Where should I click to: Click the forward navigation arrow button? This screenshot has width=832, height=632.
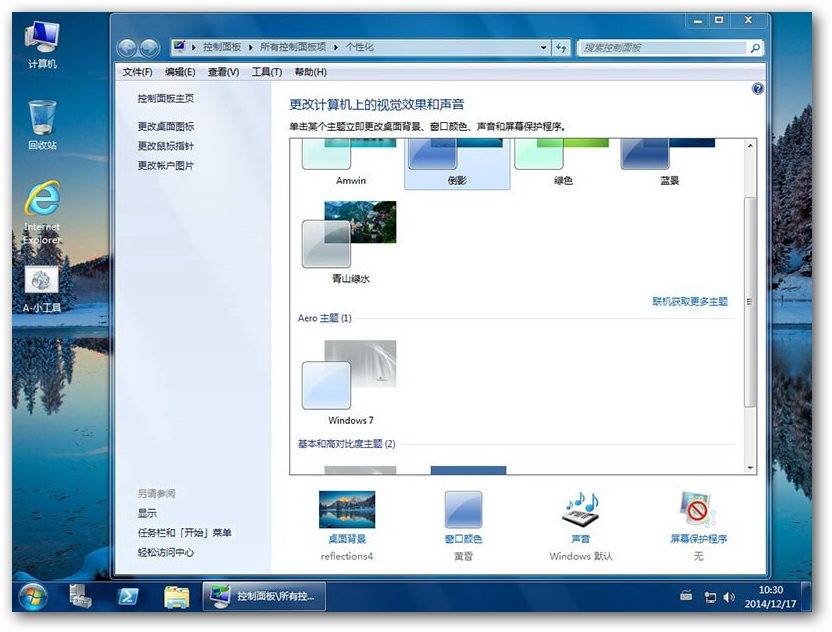click(x=150, y=48)
